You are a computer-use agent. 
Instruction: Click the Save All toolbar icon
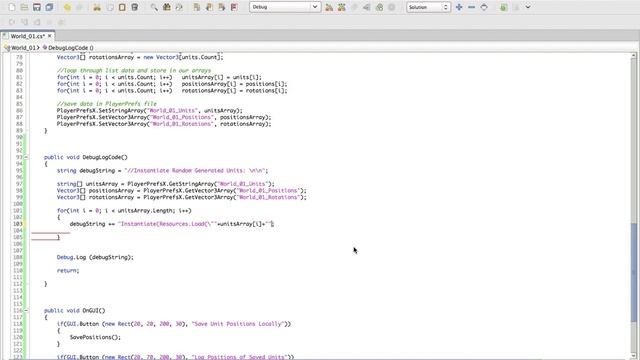tap(49, 7)
